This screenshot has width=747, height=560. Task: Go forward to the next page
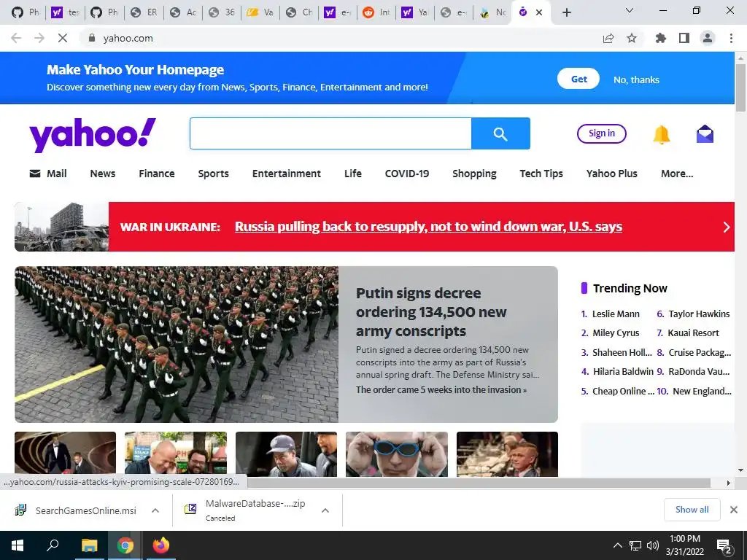[x=39, y=38]
